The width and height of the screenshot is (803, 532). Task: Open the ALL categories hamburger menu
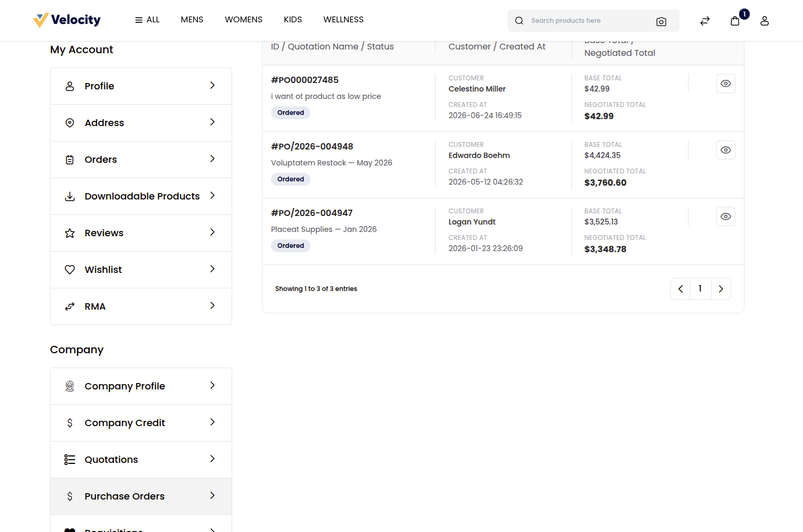click(x=147, y=20)
